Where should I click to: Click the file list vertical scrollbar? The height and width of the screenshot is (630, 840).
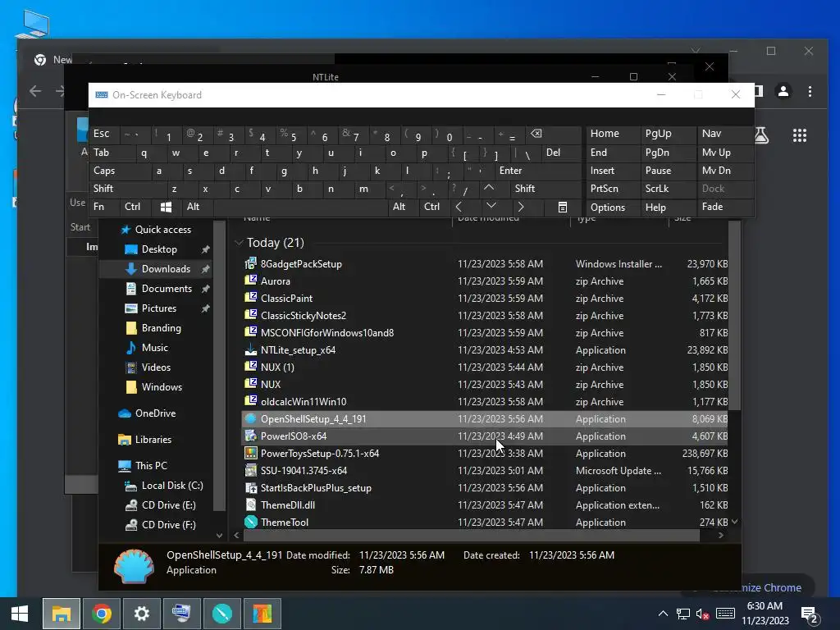coord(734,316)
